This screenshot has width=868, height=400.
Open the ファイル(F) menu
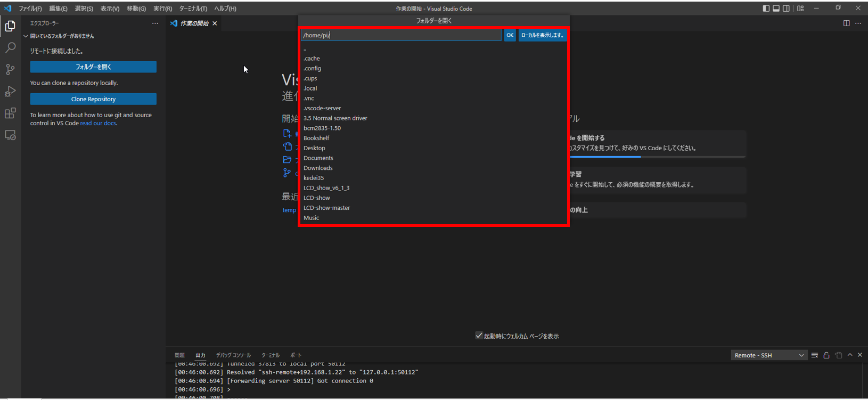30,9
